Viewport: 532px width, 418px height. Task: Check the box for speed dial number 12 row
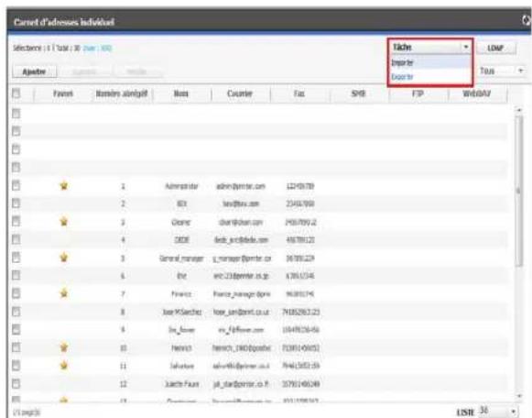coord(16,384)
